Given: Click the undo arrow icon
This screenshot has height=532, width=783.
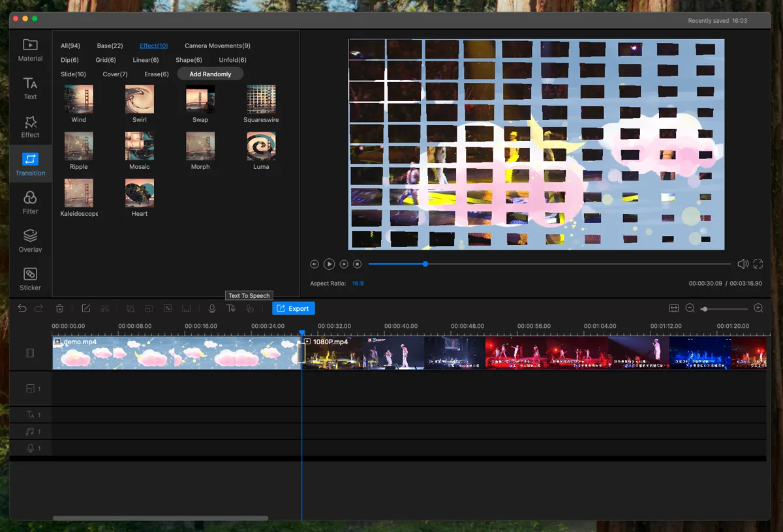Looking at the screenshot, I should pos(22,308).
